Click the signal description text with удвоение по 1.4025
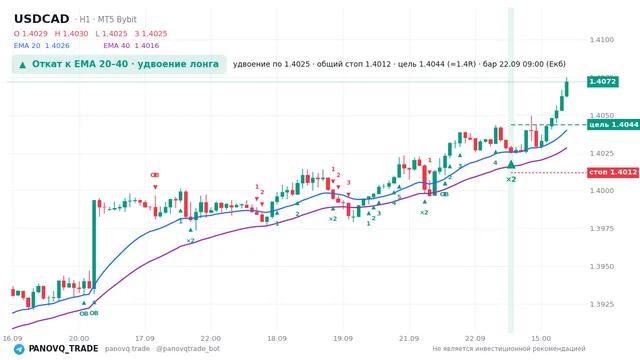 point(399,64)
